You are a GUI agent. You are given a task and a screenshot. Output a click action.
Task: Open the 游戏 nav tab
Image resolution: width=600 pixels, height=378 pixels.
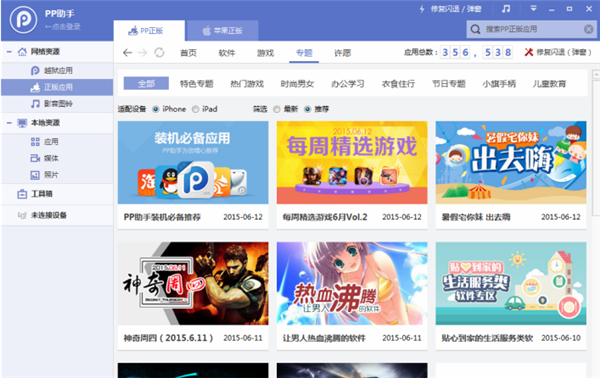tap(265, 53)
